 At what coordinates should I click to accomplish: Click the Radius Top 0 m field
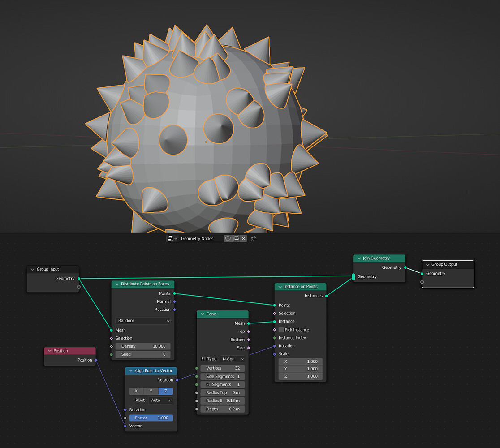(x=223, y=393)
